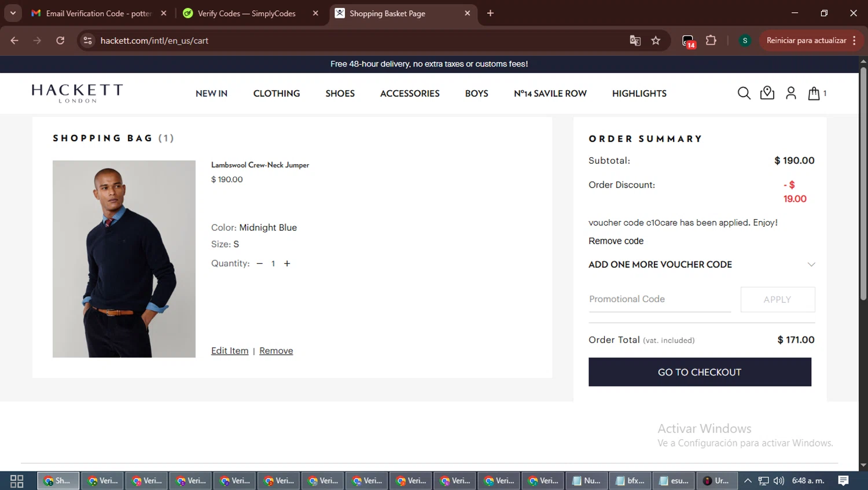Click the address bar URL hackett.com

pyautogui.click(x=154, y=40)
